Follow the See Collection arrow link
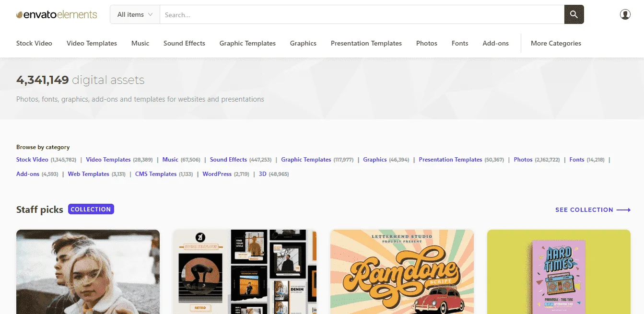 (593, 210)
